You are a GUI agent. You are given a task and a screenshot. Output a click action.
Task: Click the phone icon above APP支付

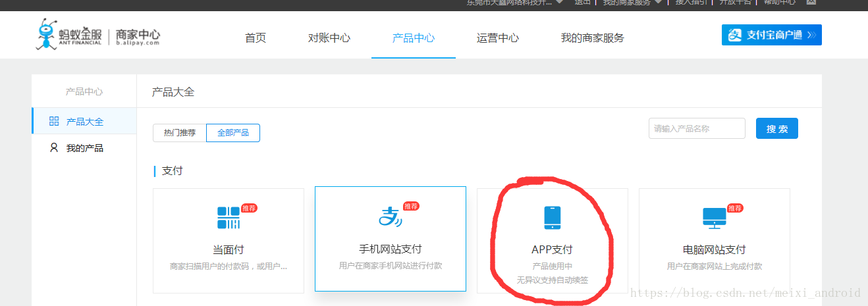[553, 218]
